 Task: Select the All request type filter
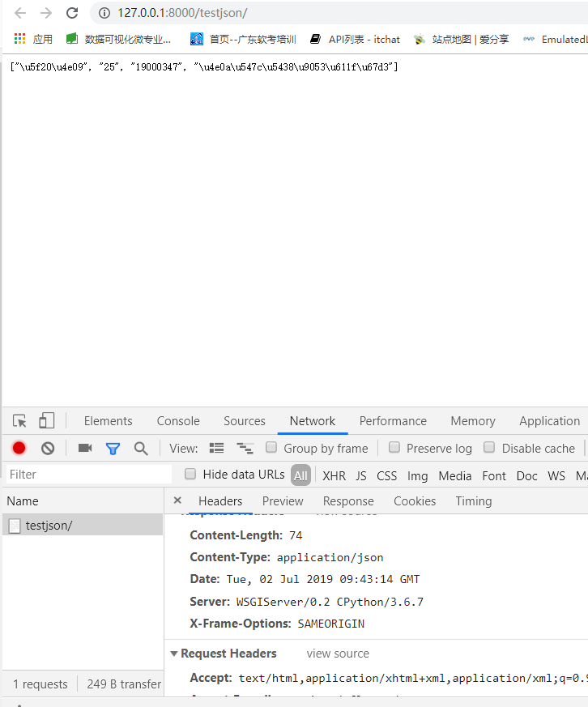[x=300, y=475]
